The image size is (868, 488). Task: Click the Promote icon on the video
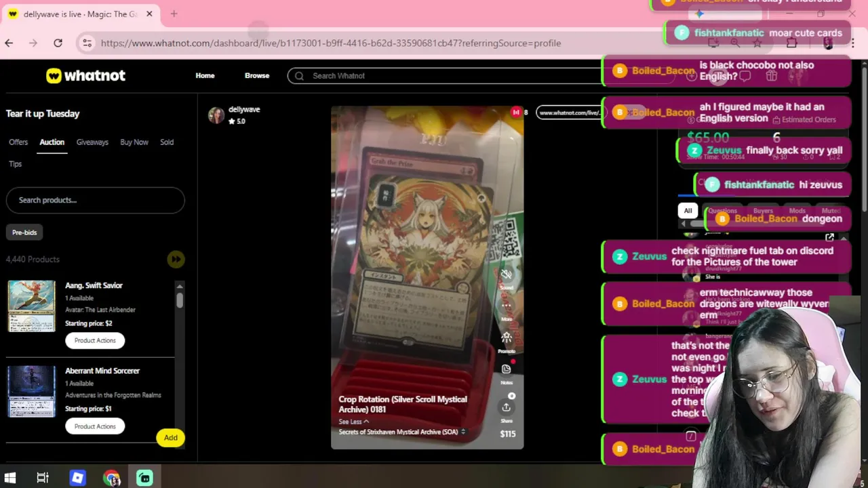point(506,338)
